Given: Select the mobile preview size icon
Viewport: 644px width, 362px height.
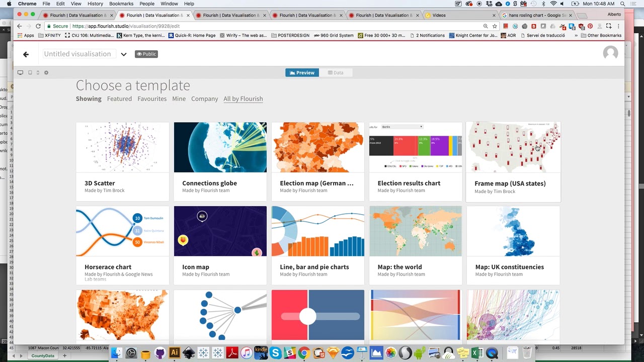Looking at the screenshot, I should pos(38,73).
